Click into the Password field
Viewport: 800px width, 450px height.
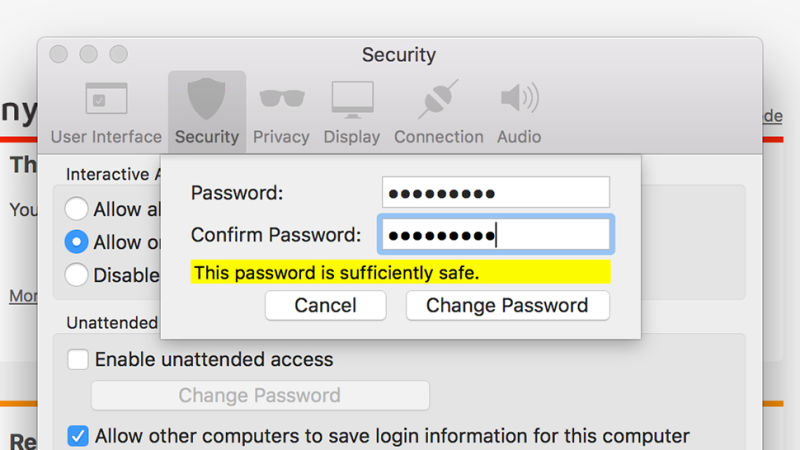pos(495,193)
